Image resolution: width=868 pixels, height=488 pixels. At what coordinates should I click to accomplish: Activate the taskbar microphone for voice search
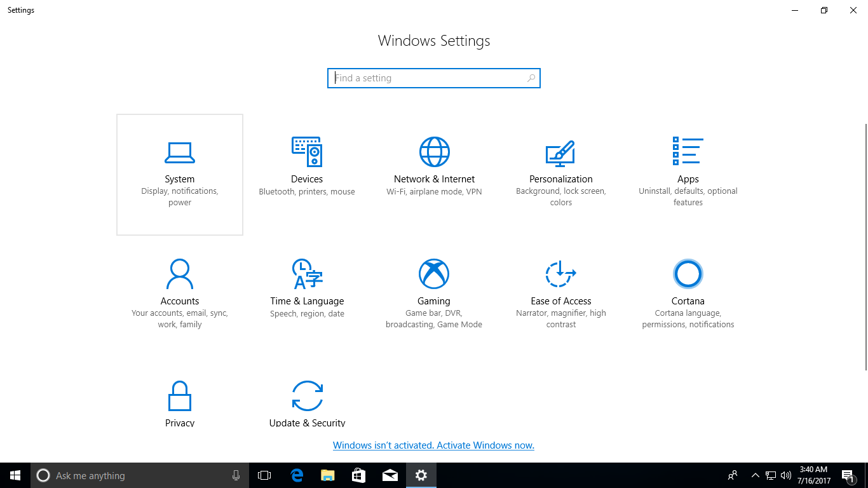236,475
